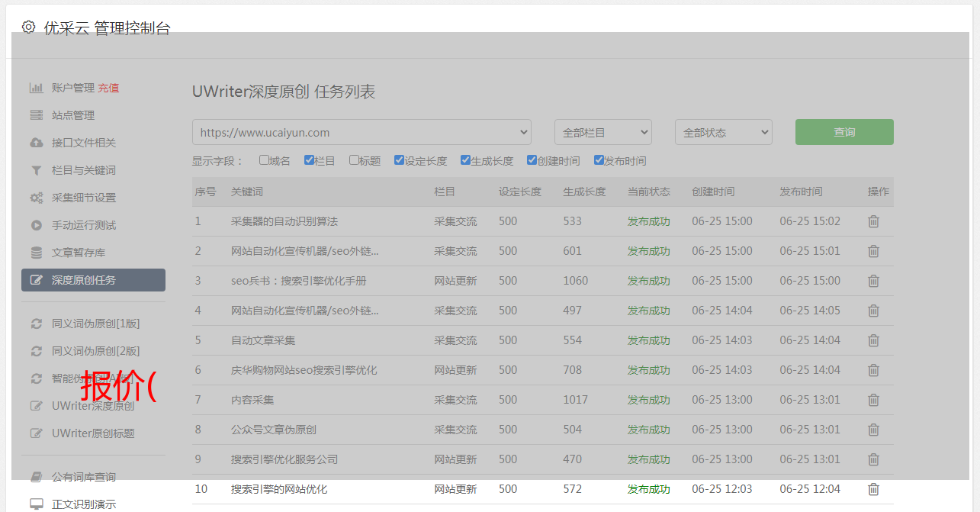Delete row 10 搜索引擎的网站优化 task
Image resolution: width=980 pixels, height=512 pixels.
[873, 489]
